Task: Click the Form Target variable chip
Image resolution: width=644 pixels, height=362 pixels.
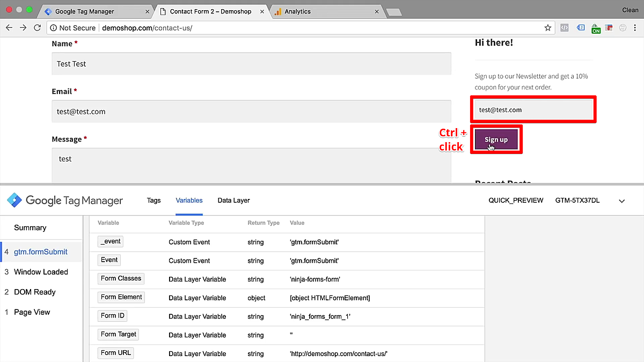Action: (x=119, y=335)
